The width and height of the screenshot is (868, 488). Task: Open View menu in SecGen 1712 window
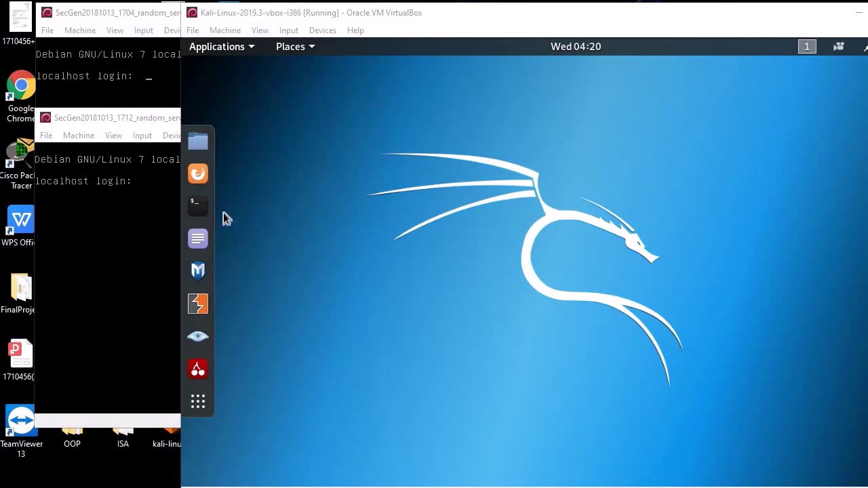(113, 135)
